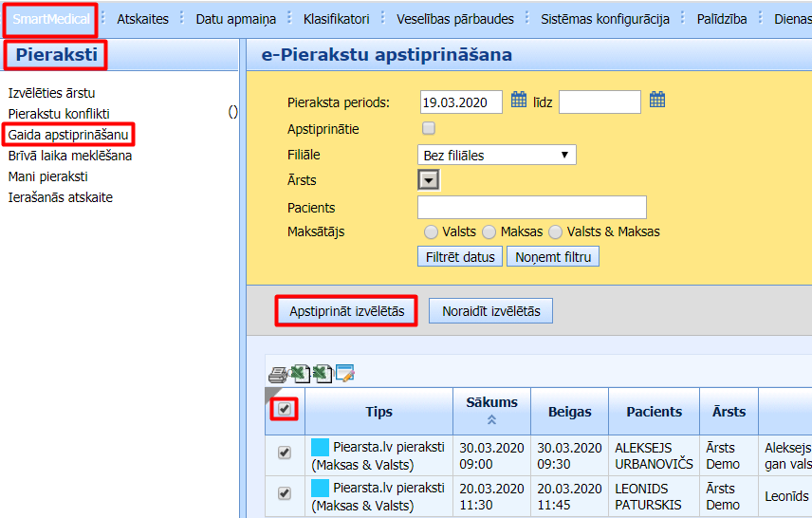Click the first Excel export icon
The height and width of the screenshot is (518, 812).
(299, 374)
